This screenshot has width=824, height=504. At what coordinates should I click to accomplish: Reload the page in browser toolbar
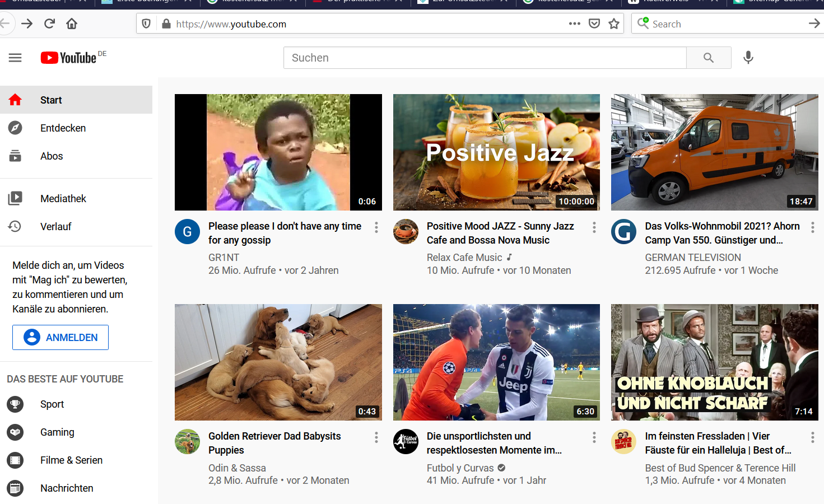pos(49,24)
